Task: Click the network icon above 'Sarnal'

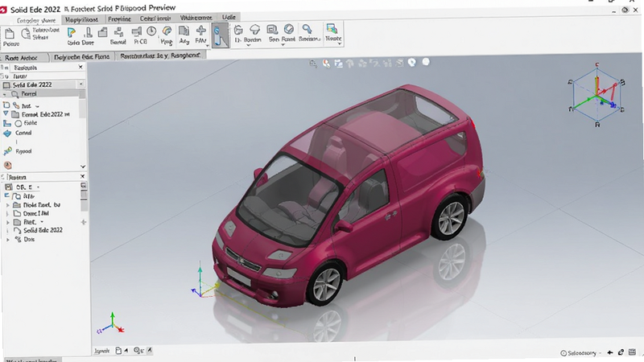Action: pos(118,32)
